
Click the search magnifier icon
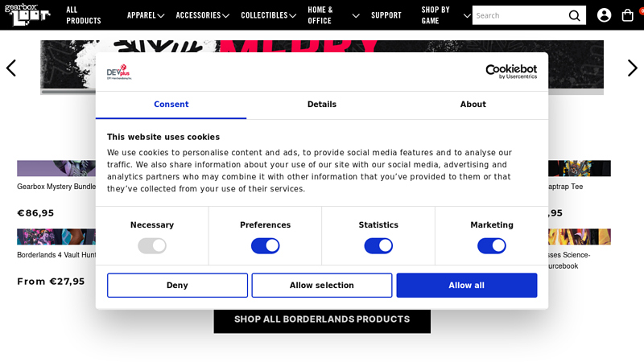[574, 15]
